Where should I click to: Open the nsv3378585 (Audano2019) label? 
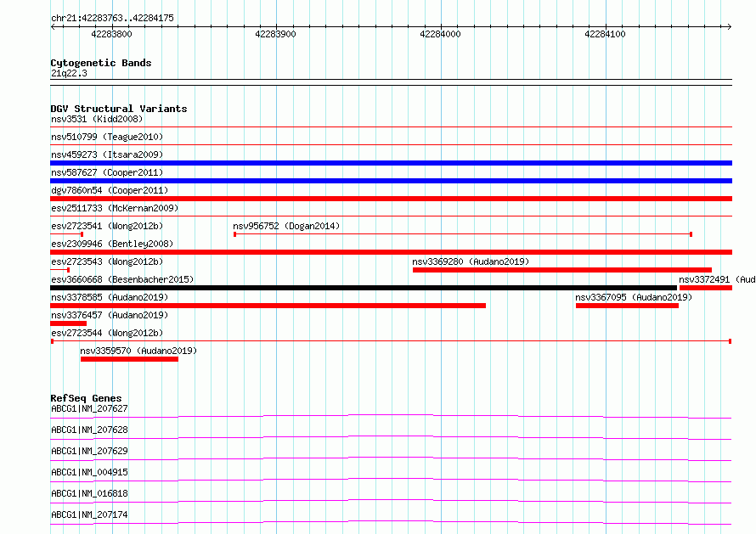[x=110, y=297]
